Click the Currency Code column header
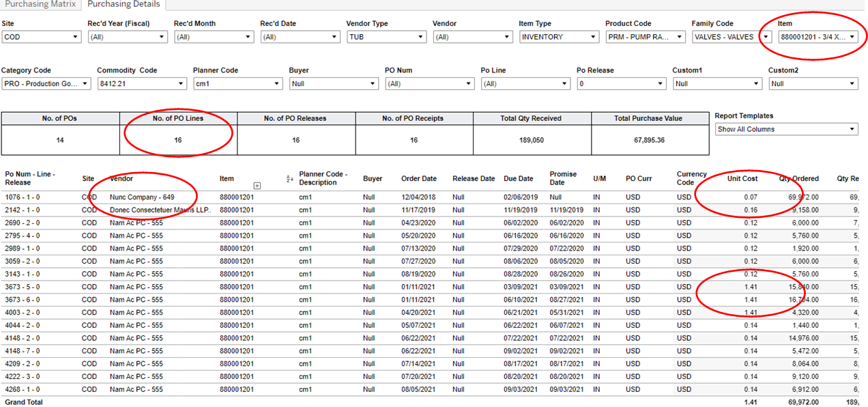This screenshot has width=868, height=407. click(692, 178)
